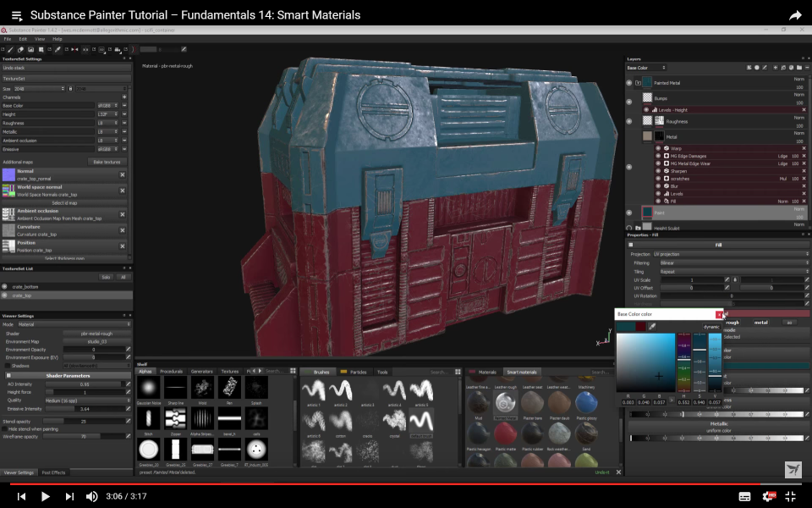Open the texture Size 2048 dropdown
The width and height of the screenshot is (812, 508).
pos(40,89)
